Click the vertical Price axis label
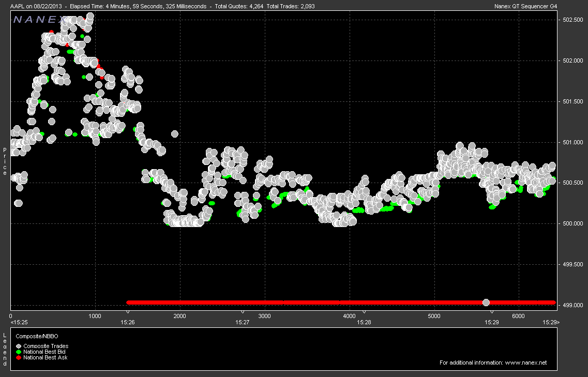Viewport: 588px width, 377px height. click(x=5, y=160)
